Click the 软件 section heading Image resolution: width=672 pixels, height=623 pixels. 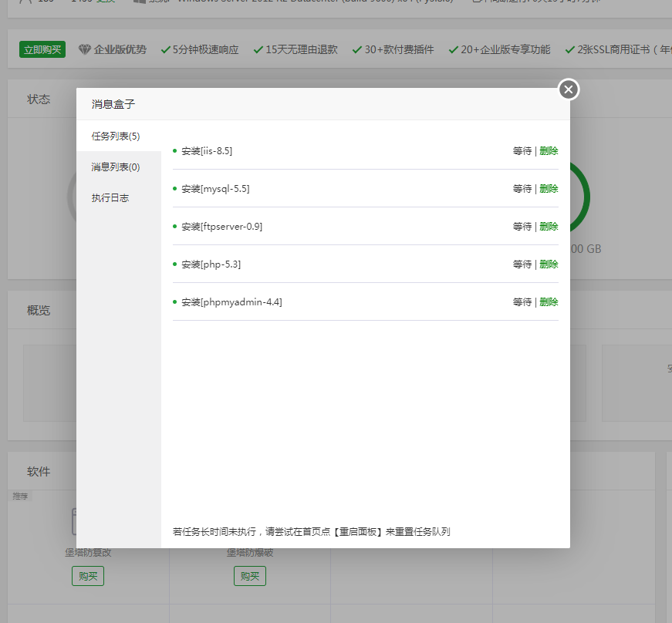click(39, 471)
